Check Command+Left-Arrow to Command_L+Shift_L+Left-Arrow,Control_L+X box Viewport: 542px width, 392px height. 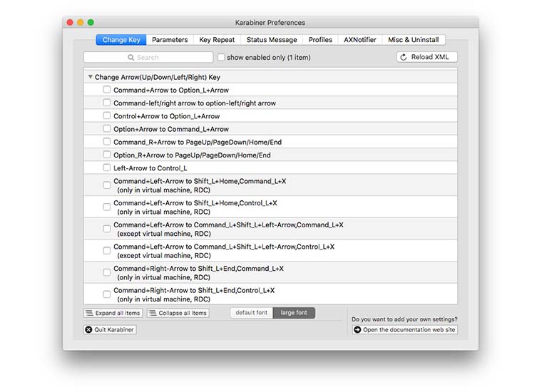[107, 250]
